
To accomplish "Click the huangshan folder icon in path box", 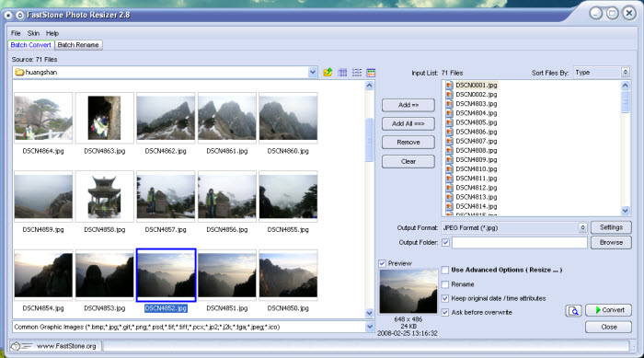I will (19, 73).
